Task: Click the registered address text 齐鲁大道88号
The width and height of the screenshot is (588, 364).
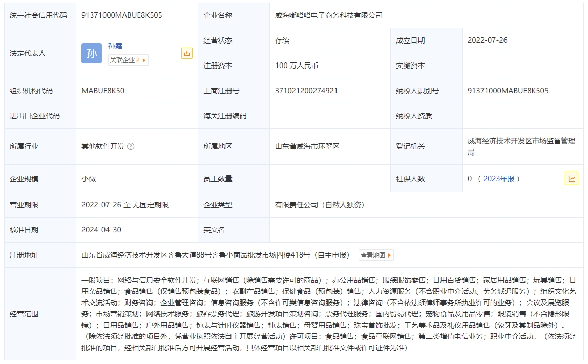Action: (x=190, y=255)
